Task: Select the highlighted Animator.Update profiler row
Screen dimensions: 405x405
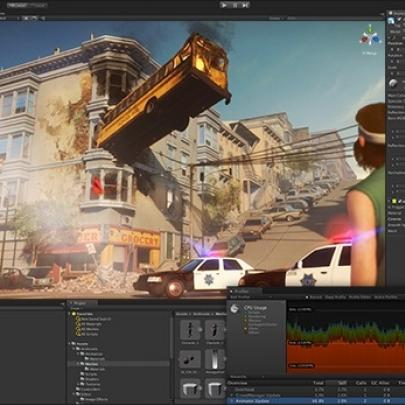Action: pyautogui.click(x=316, y=401)
